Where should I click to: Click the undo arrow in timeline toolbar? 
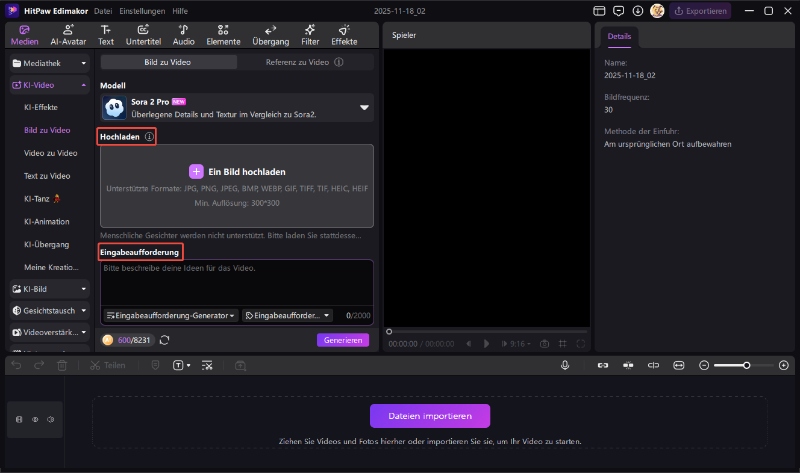(16, 365)
